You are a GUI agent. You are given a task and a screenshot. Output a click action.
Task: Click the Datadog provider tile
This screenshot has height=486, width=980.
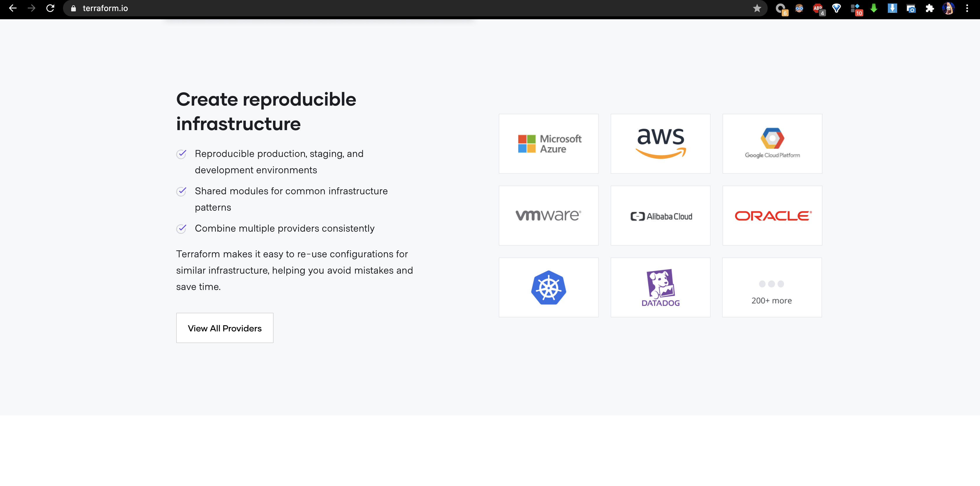click(x=660, y=287)
